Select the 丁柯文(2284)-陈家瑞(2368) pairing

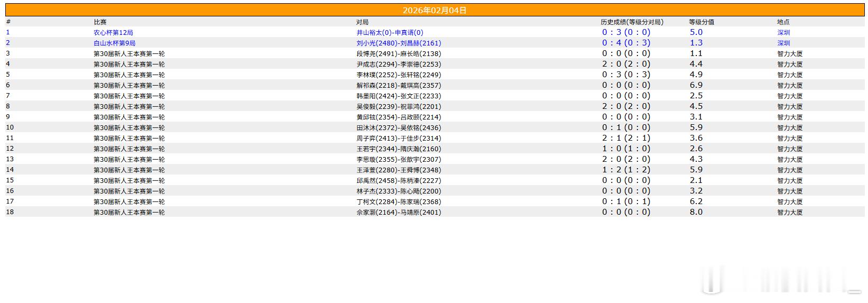pos(399,201)
